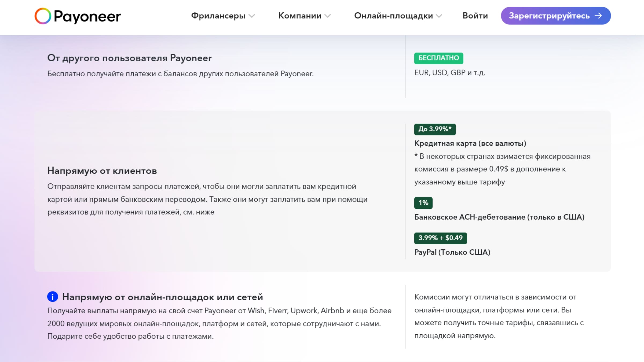The width and height of the screenshot is (644, 362).
Task: Click the EUR, USD, GBP currency text
Action: (450, 72)
